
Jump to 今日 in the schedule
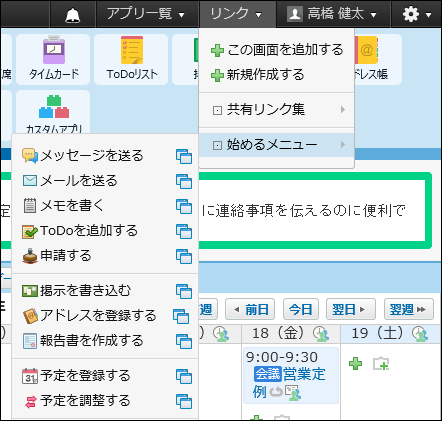click(301, 309)
